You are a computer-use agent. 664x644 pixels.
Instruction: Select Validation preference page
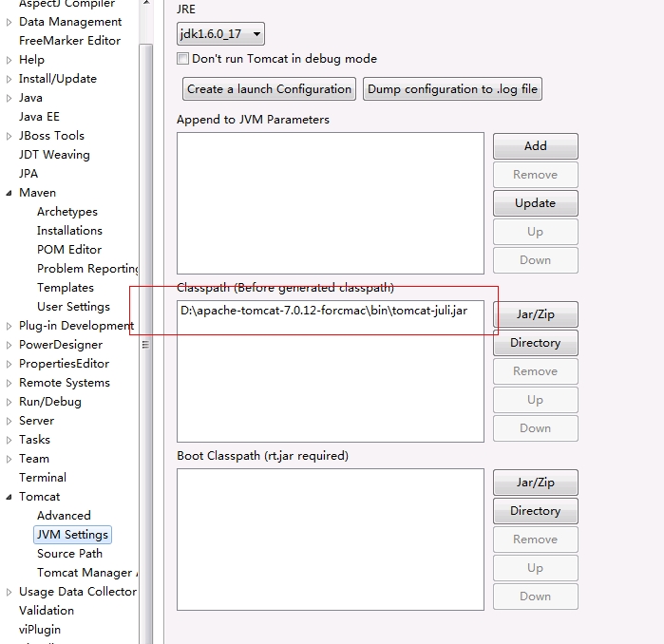pos(47,611)
